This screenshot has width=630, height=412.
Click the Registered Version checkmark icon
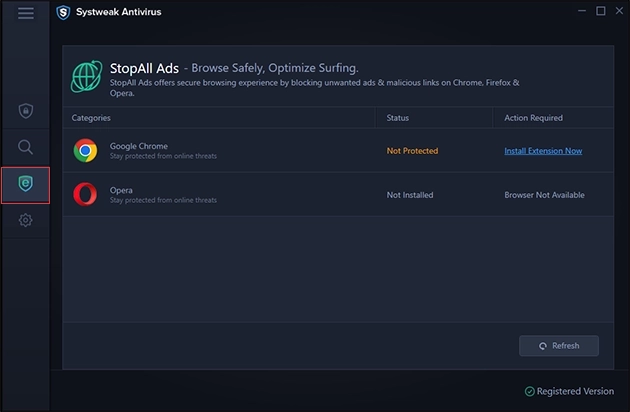pos(530,391)
